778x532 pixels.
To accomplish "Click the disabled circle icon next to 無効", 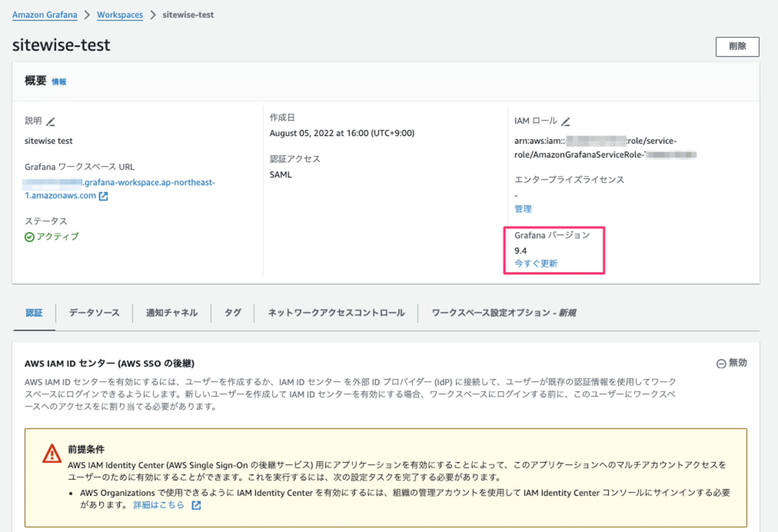I will (x=721, y=363).
